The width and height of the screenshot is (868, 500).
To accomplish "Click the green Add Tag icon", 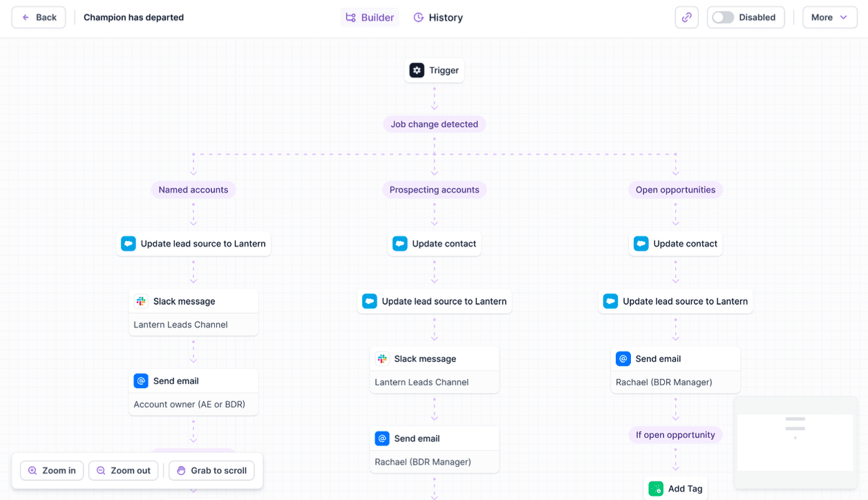I will pos(656,489).
